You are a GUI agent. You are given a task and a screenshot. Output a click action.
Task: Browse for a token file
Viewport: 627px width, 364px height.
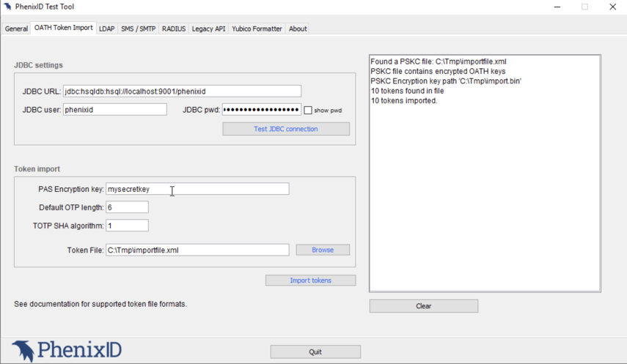(323, 250)
